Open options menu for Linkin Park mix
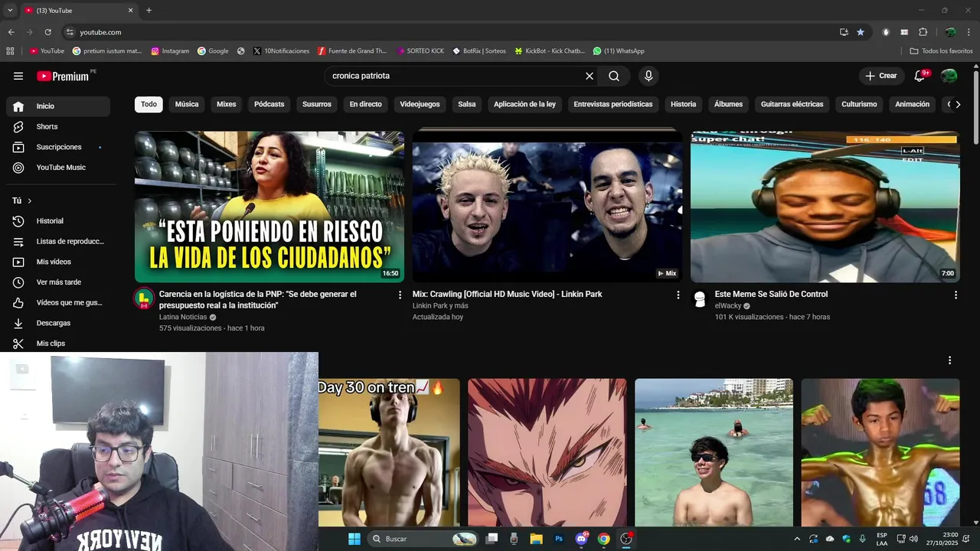The image size is (980, 551). 678,295
